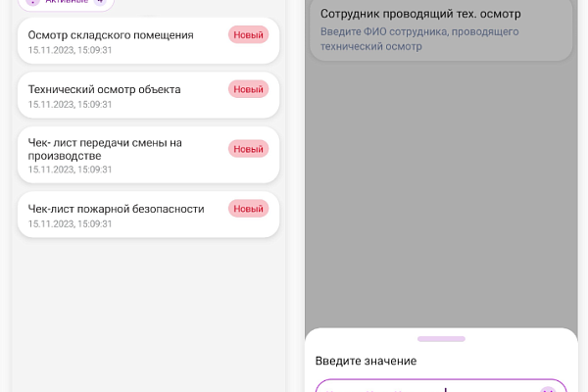This screenshot has height=392, width=588.
Task: Click date under Чек- лист передачи смены
Action: click(71, 170)
